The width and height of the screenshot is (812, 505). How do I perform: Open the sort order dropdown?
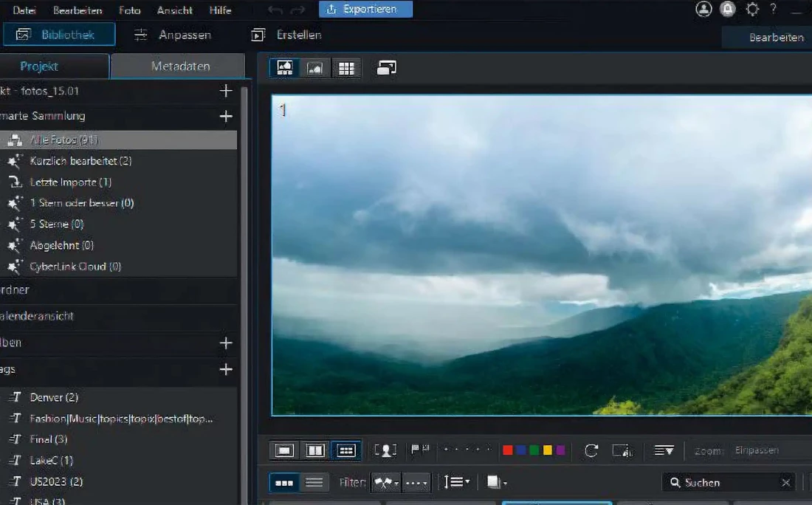(x=457, y=483)
